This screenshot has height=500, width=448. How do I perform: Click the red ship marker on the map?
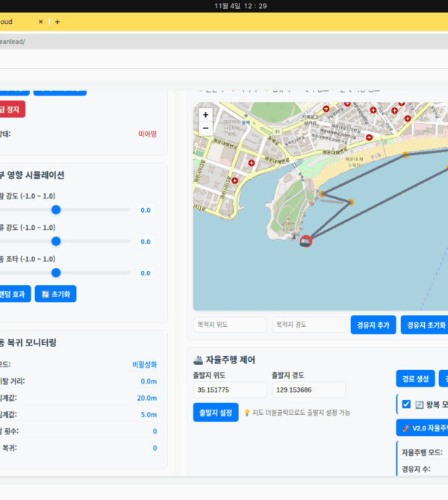[305, 240]
